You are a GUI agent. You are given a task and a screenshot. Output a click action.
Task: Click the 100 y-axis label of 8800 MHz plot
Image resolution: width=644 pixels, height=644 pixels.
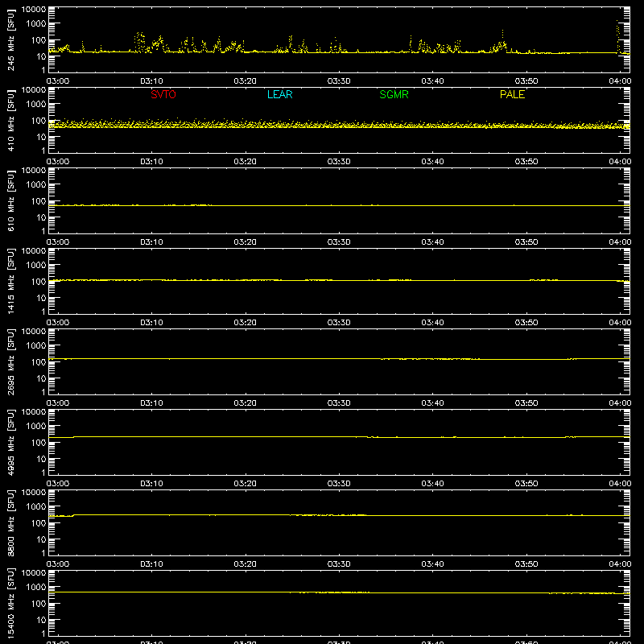coord(39,523)
